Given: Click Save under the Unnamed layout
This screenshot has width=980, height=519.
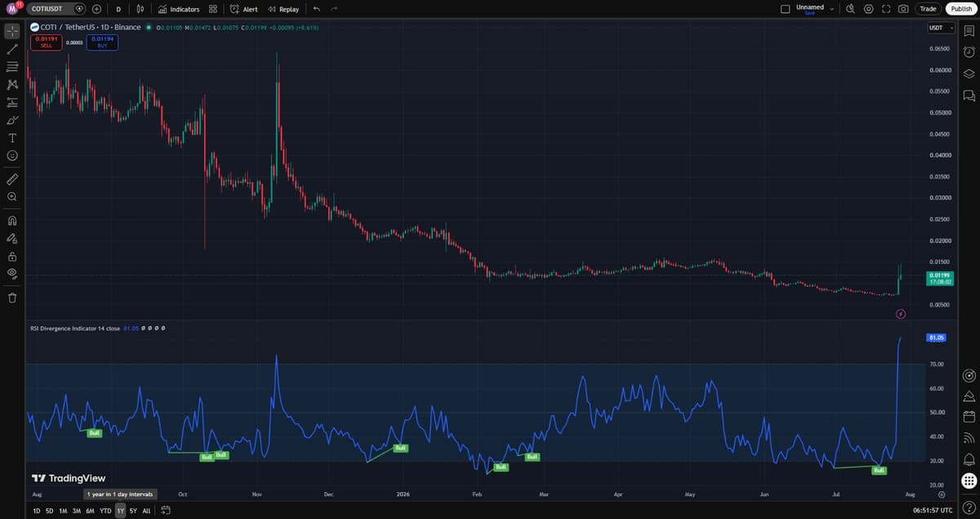Looking at the screenshot, I should pos(809,13).
